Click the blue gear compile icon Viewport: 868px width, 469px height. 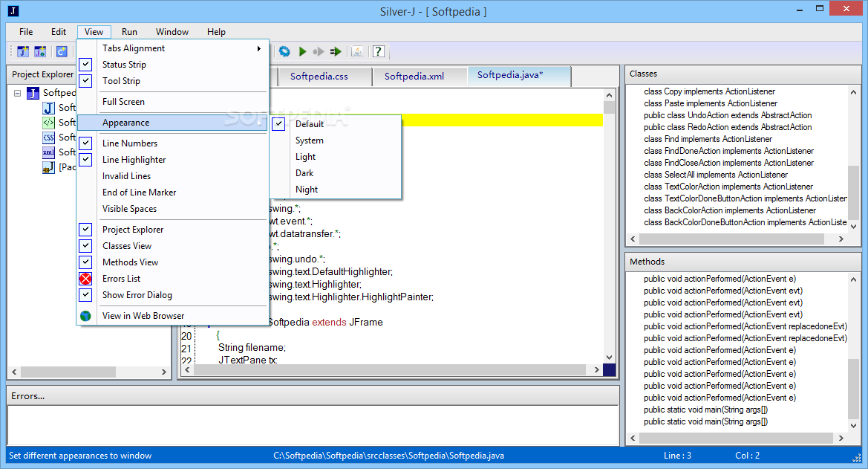(x=284, y=51)
